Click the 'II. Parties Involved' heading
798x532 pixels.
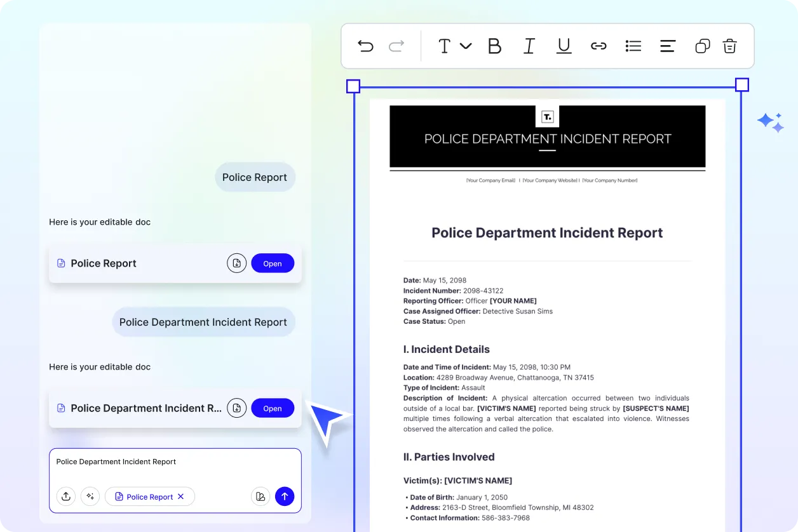click(449, 457)
